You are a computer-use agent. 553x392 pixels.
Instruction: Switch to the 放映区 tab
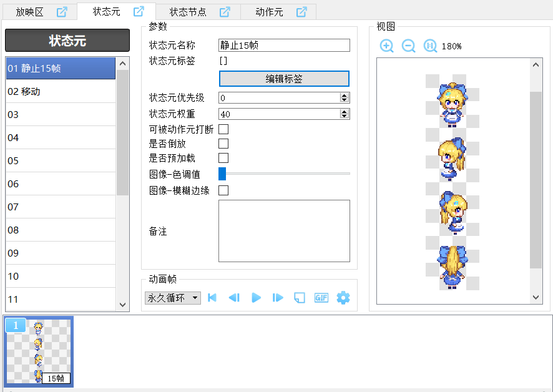coord(31,12)
